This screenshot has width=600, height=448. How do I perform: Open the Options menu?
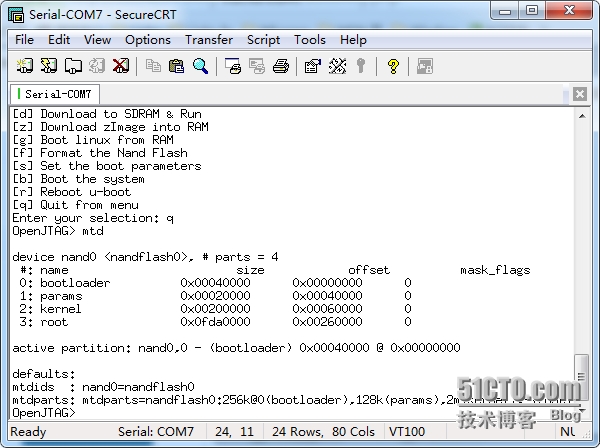pos(148,40)
